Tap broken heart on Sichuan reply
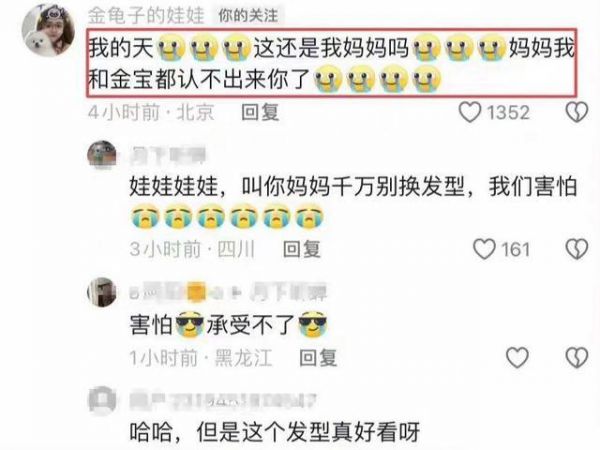The height and width of the screenshot is (450, 600). pyautogui.click(x=577, y=249)
